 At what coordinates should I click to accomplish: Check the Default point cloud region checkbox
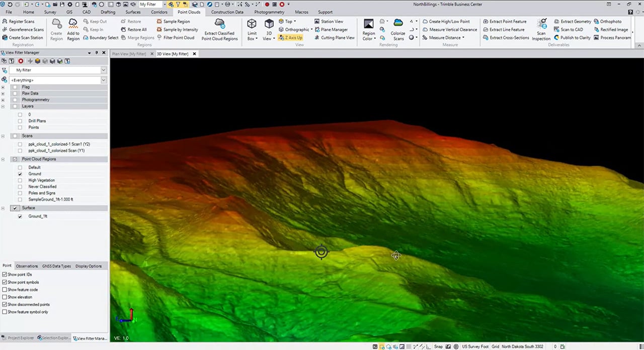pos(20,167)
